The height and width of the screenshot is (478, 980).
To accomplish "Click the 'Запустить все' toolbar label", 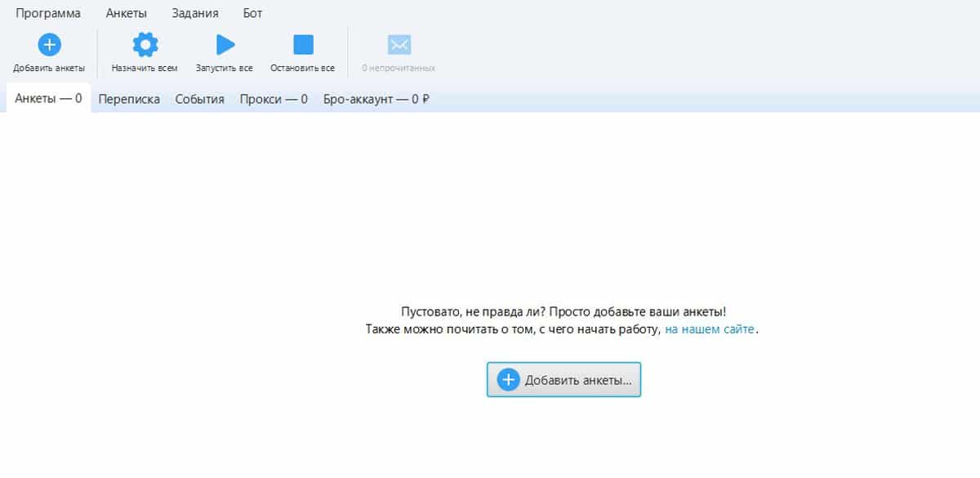I will click(224, 68).
